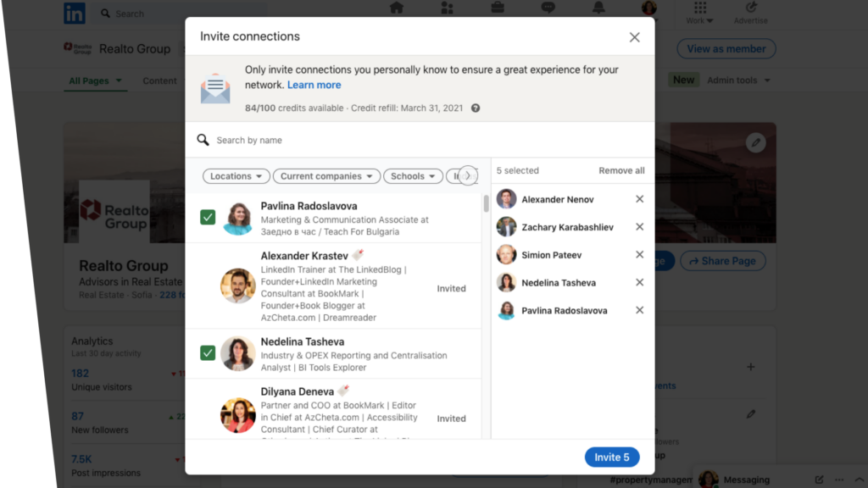Click Zachary Karabashliev's avatar in selected list

coord(506,227)
